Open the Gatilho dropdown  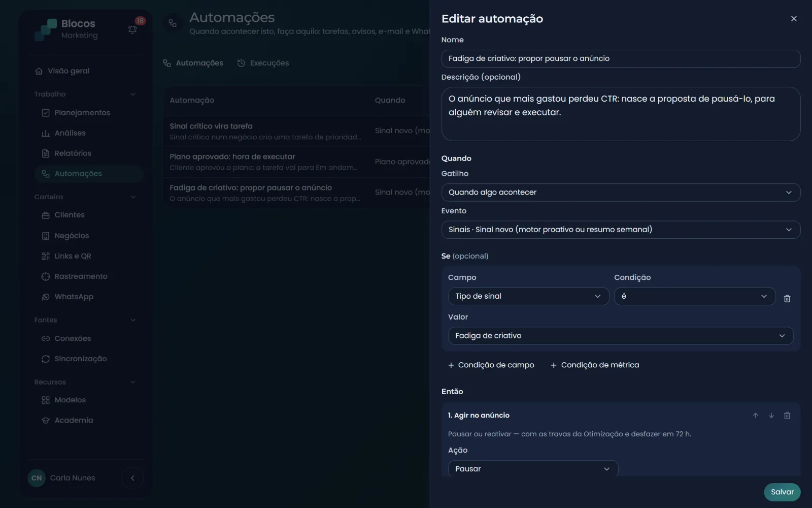point(621,193)
